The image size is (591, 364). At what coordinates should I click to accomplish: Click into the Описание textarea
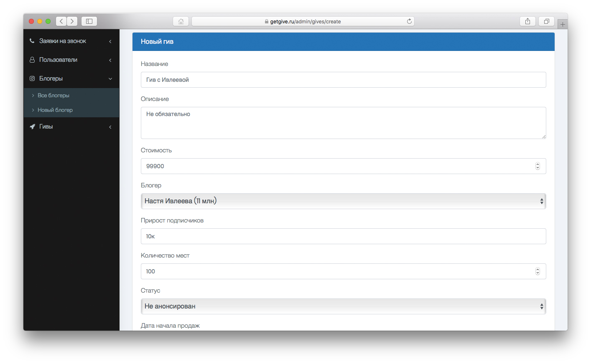[343, 123]
